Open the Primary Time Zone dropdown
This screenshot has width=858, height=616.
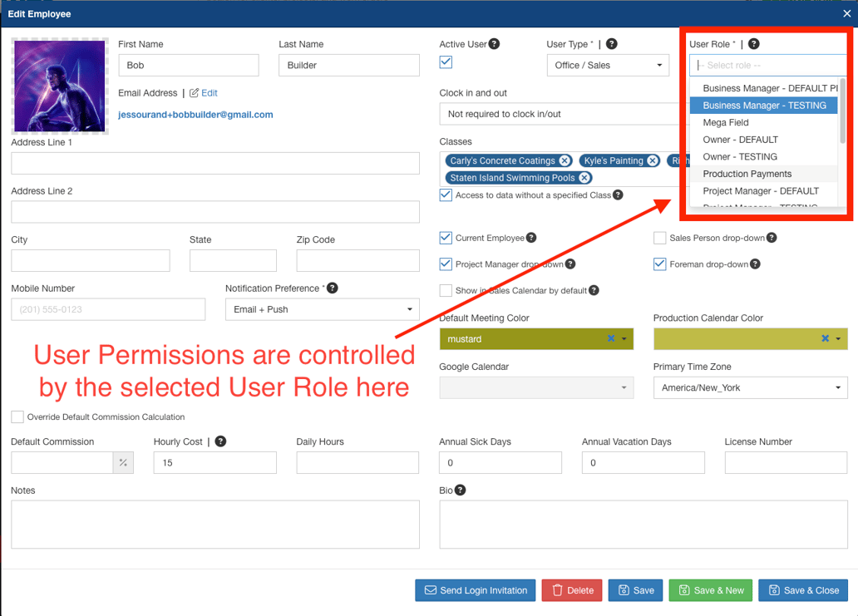click(750, 387)
